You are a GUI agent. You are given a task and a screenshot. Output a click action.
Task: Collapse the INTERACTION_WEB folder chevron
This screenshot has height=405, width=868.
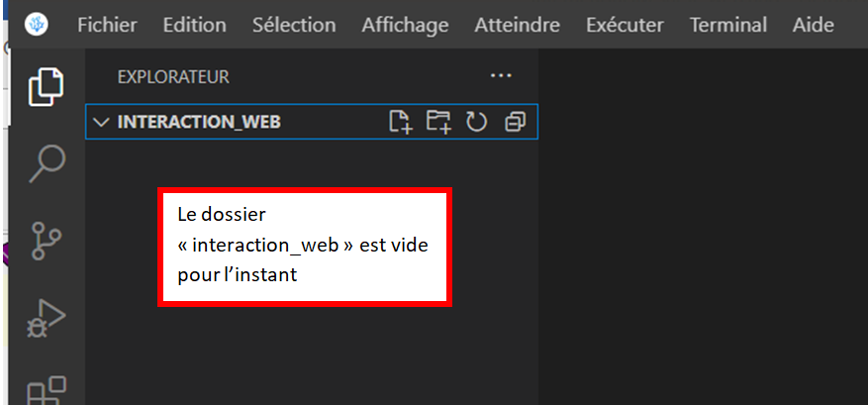click(100, 122)
